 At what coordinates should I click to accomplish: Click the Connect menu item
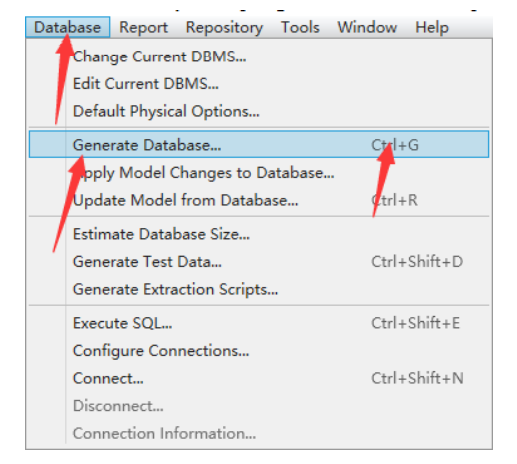[x=259, y=378]
